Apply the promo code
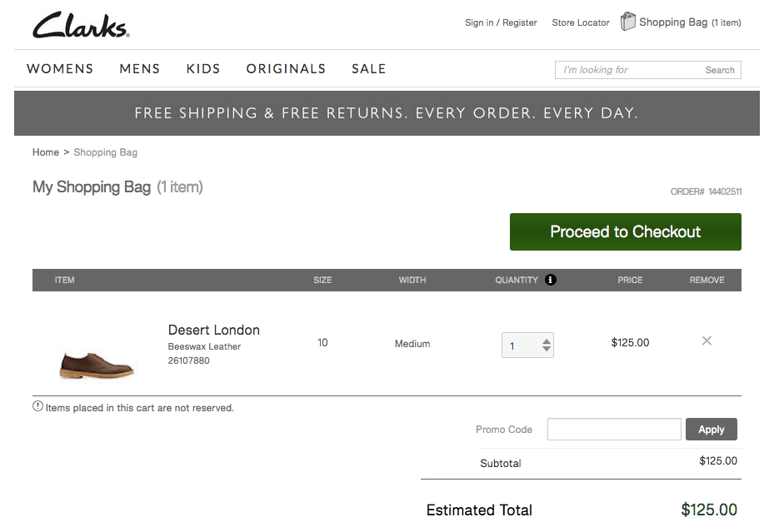 711,430
